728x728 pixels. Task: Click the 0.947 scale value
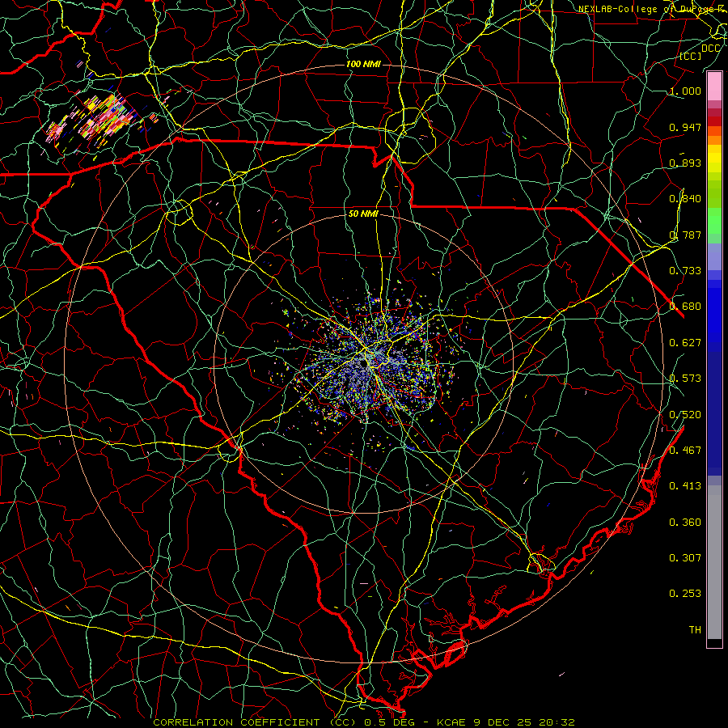click(x=685, y=127)
